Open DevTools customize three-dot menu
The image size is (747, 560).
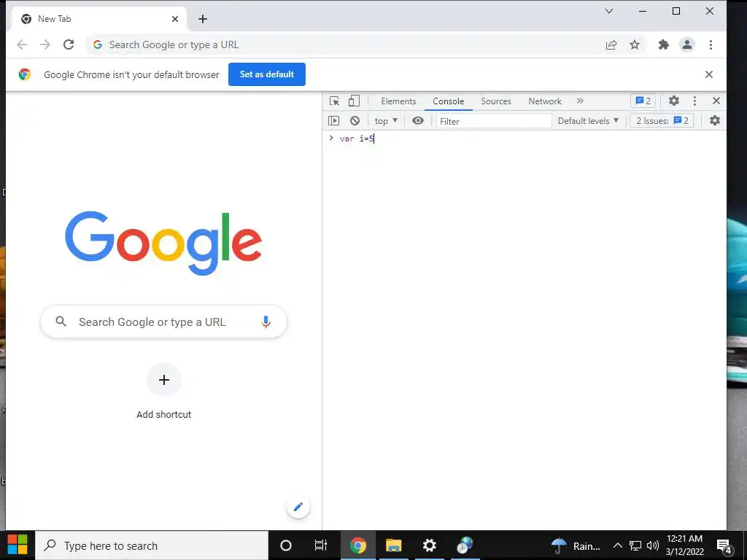[x=694, y=101]
